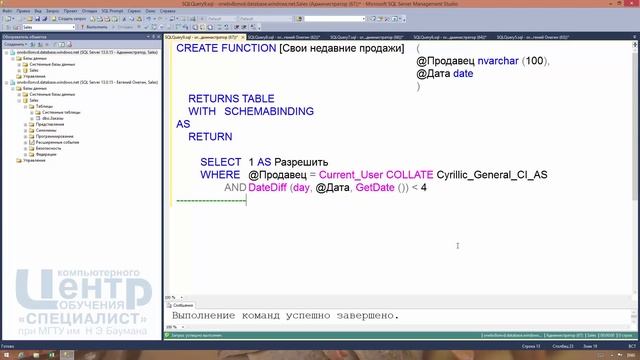Open the Сервис menu

pyautogui.click(x=134, y=11)
